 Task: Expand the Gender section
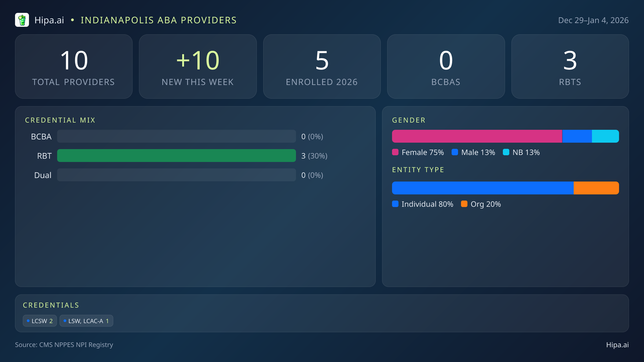[408, 120]
